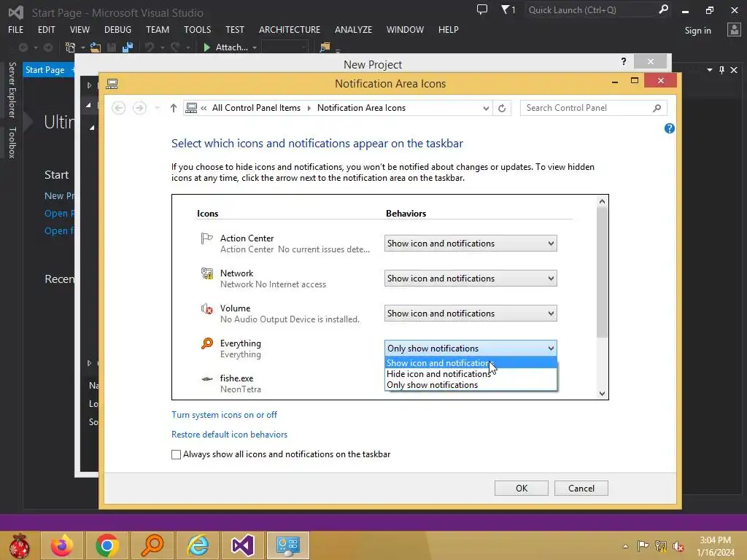This screenshot has height=560, width=747.
Task: Select the Start Page tab
Action: (44, 70)
